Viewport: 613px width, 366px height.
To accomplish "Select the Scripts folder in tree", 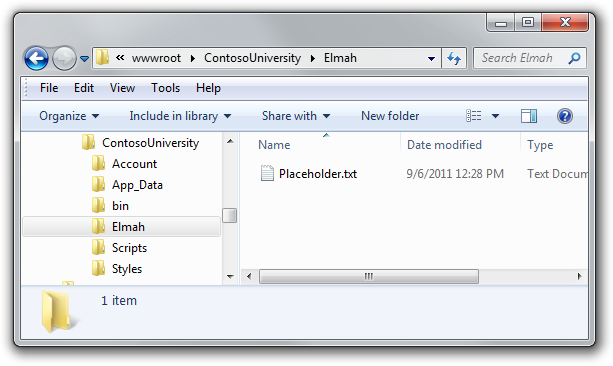I will click(129, 248).
